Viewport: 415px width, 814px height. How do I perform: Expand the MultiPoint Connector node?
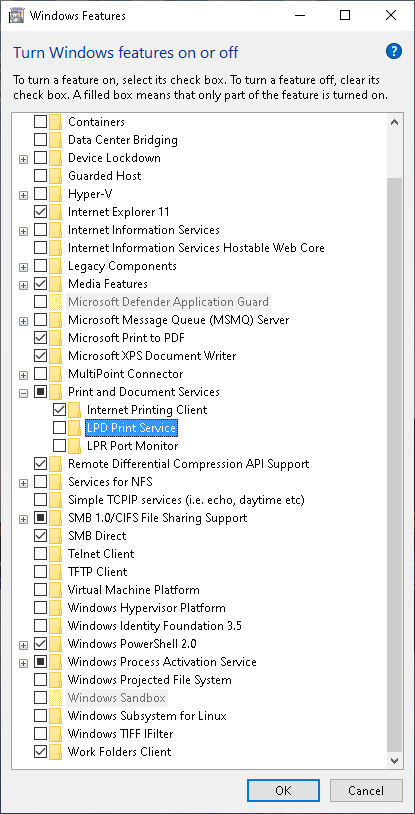(23, 375)
